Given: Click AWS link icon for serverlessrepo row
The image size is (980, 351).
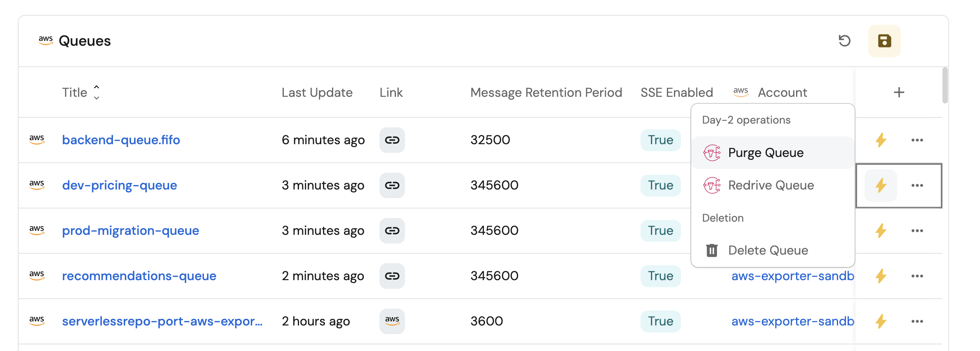Looking at the screenshot, I should coord(392,321).
